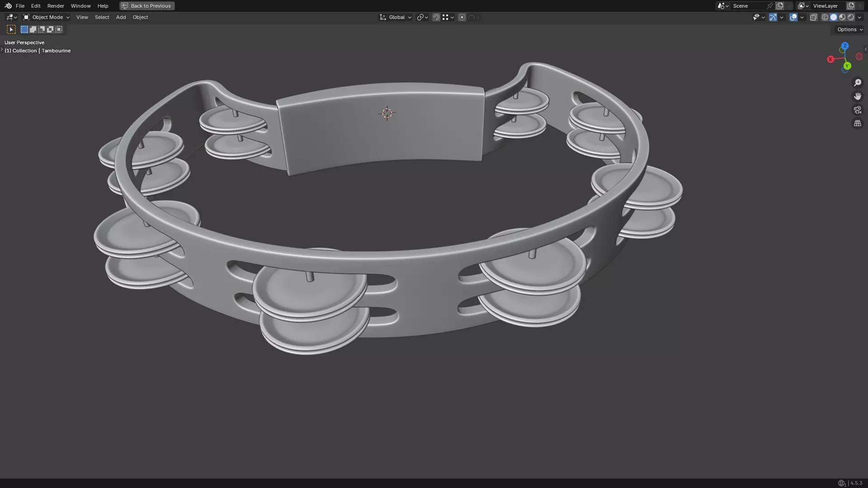868x488 pixels.
Task: Select wireframe viewport shading
Action: tap(825, 17)
